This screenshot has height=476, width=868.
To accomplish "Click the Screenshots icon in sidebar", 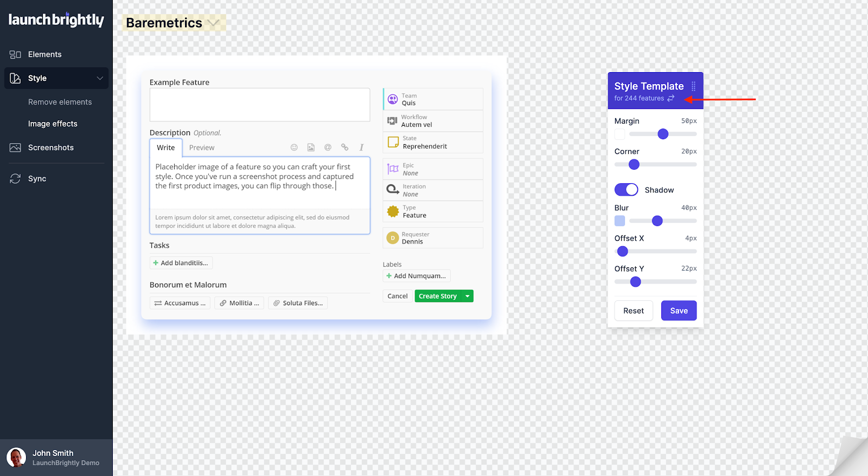I will coord(15,148).
